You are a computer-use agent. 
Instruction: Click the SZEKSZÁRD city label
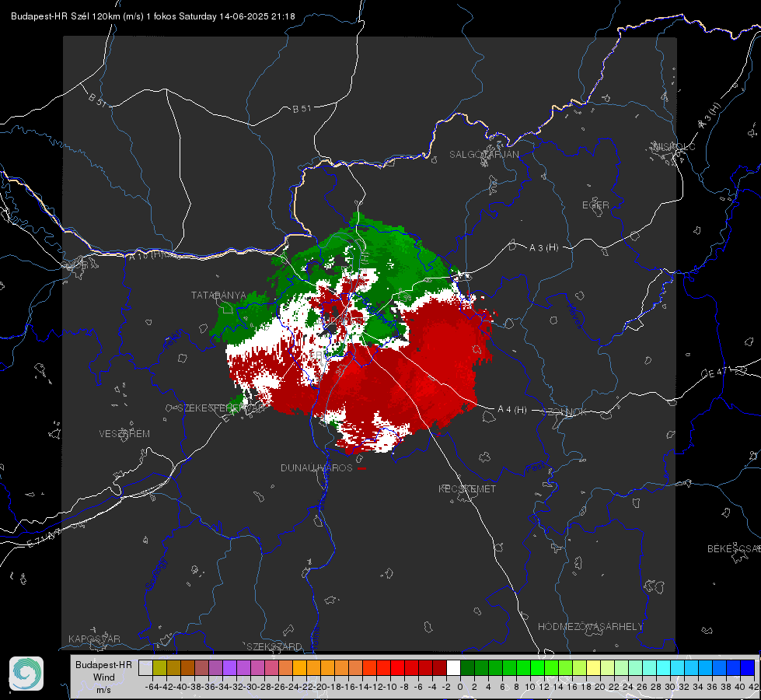coord(274,646)
